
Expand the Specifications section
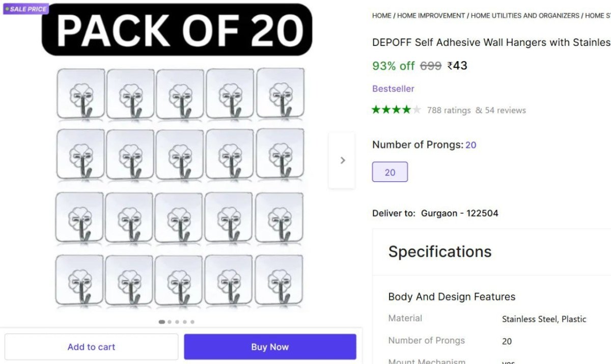pyautogui.click(x=439, y=251)
